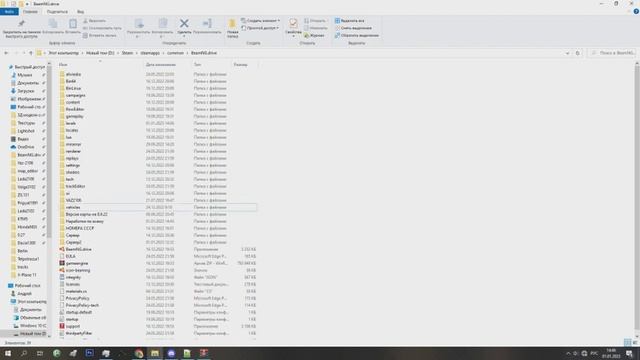This screenshot has height=360, width=640.
Task: Open the Windows Start menu
Action: (x=8, y=353)
